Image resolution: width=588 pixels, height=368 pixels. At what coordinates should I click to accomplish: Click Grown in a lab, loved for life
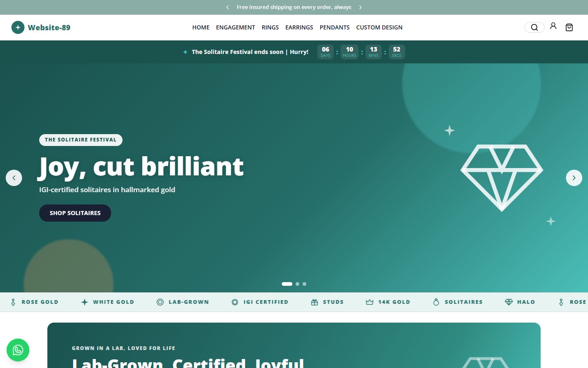pos(123,348)
